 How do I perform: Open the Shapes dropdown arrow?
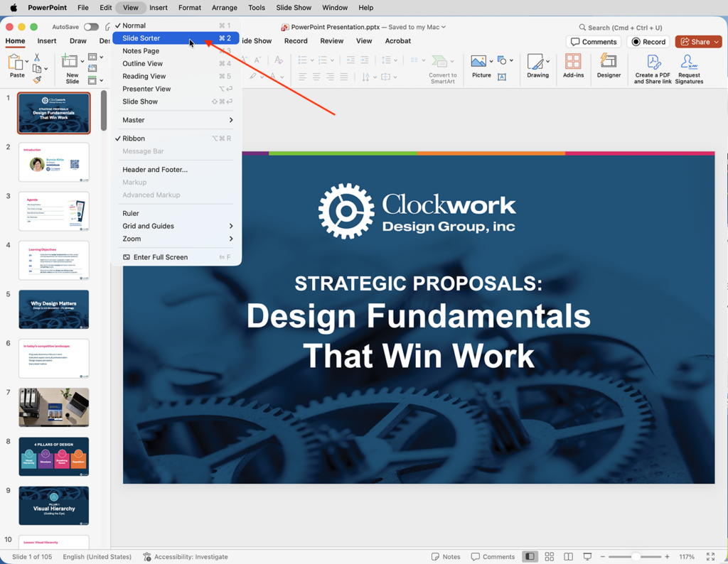pos(511,60)
